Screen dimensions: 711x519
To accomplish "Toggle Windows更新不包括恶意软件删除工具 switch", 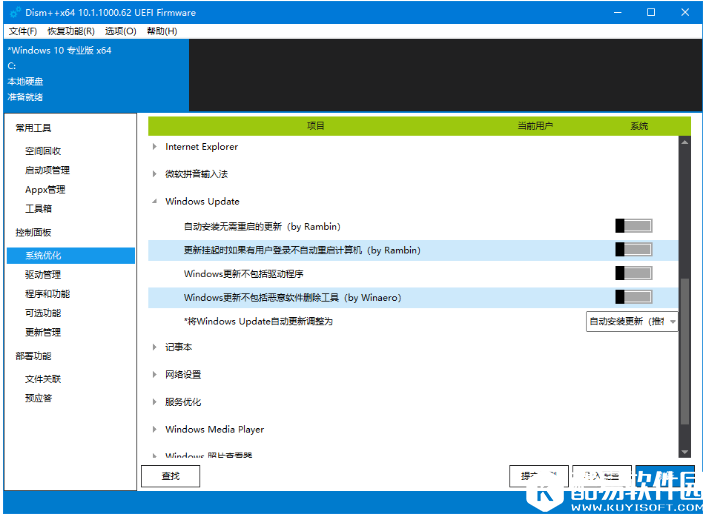I will (x=633, y=297).
